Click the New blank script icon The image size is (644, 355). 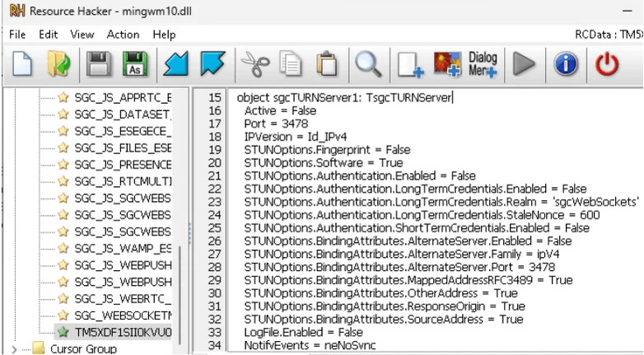[21, 64]
